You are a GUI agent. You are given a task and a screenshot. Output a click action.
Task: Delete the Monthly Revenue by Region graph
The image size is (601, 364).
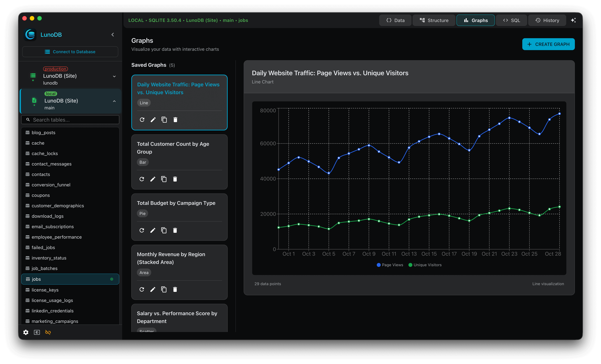[x=175, y=289]
